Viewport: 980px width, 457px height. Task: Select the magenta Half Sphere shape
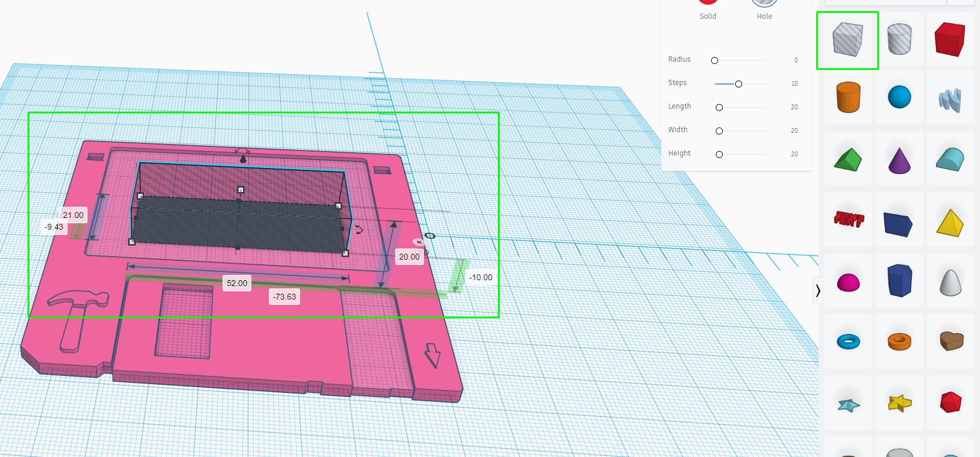[x=848, y=283]
